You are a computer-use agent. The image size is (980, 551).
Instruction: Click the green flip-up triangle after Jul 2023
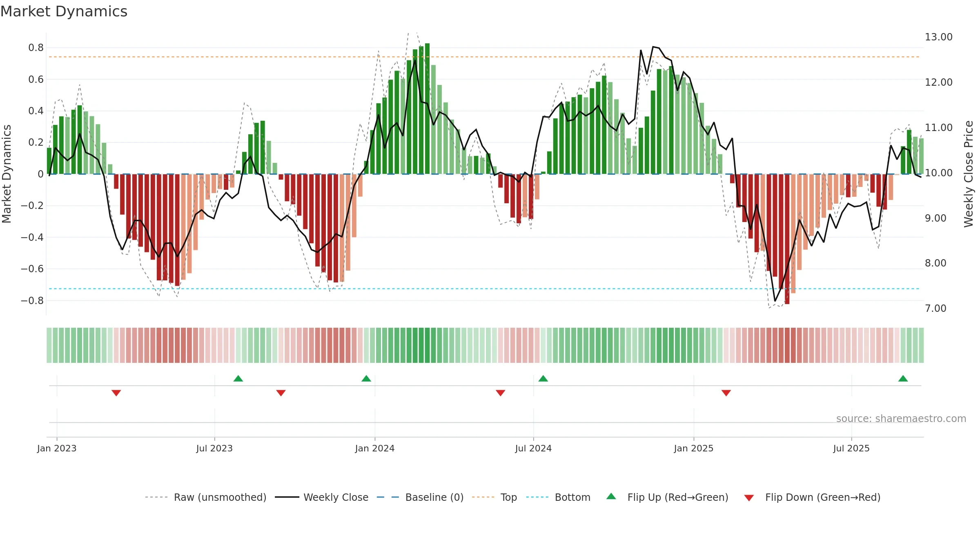coord(238,378)
